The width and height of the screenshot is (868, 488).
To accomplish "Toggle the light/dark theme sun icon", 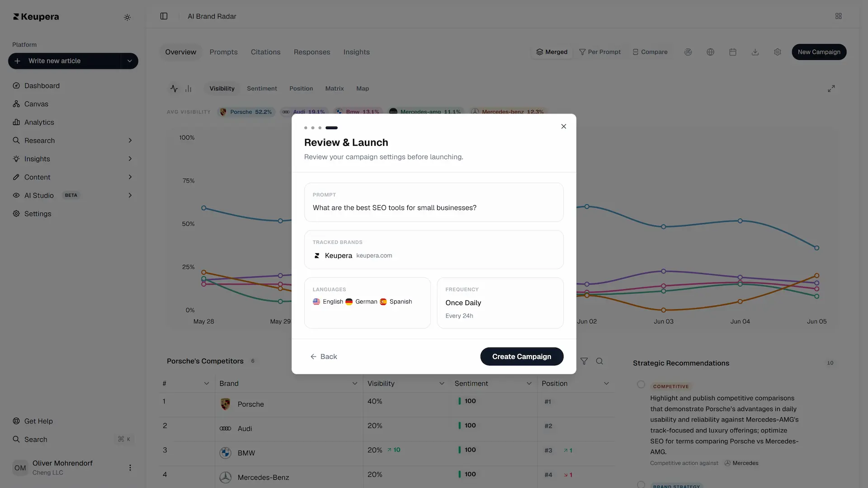I will coord(127,17).
